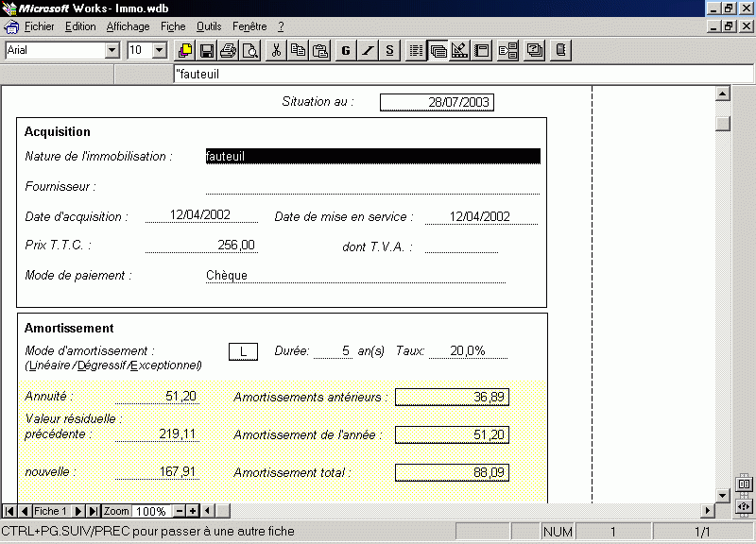756x544 pixels.
Task: Click the vertical scrollbar thumb
Action: (x=722, y=123)
